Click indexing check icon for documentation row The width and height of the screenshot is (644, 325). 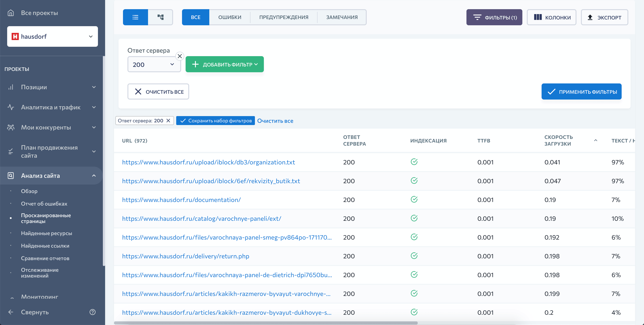pyautogui.click(x=414, y=199)
